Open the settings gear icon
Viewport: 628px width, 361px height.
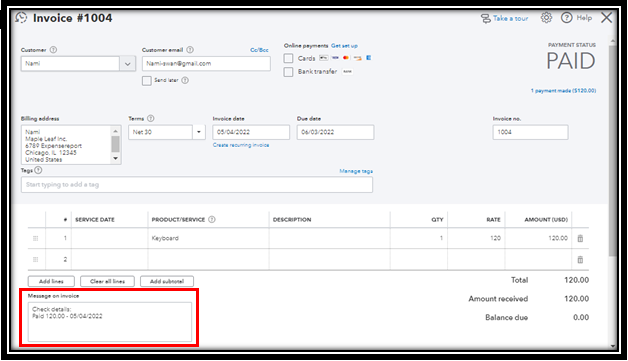pos(546,18)
